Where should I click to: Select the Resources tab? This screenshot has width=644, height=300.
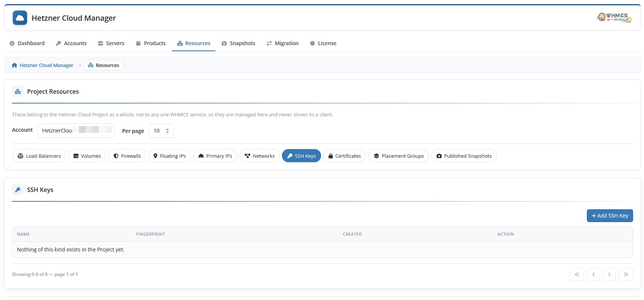(194, 43)
